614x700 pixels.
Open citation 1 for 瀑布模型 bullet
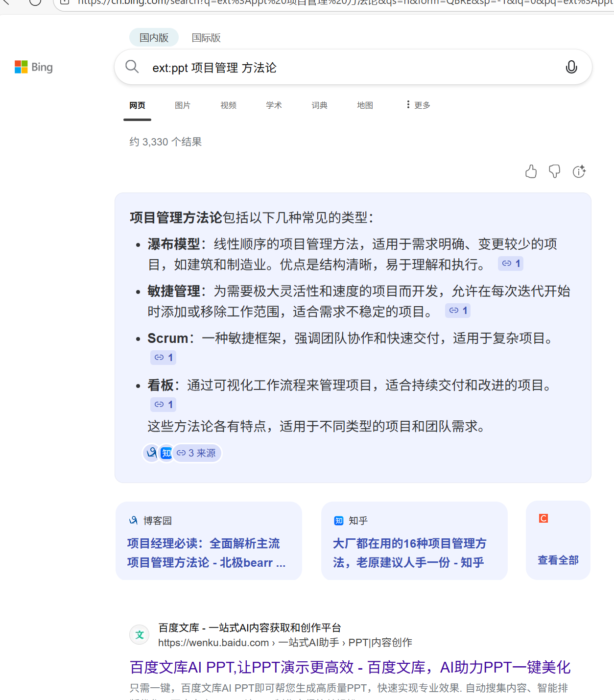click(511, 264)
